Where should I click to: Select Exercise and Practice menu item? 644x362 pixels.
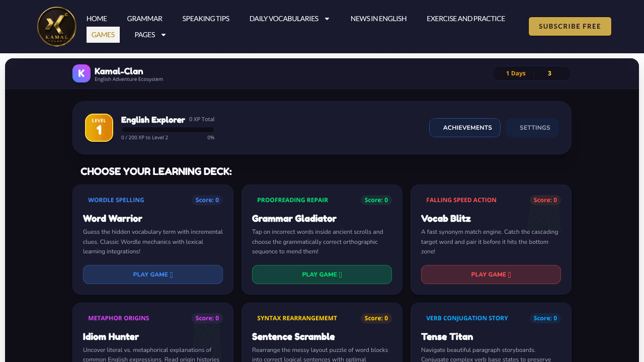tap(466, 19)
